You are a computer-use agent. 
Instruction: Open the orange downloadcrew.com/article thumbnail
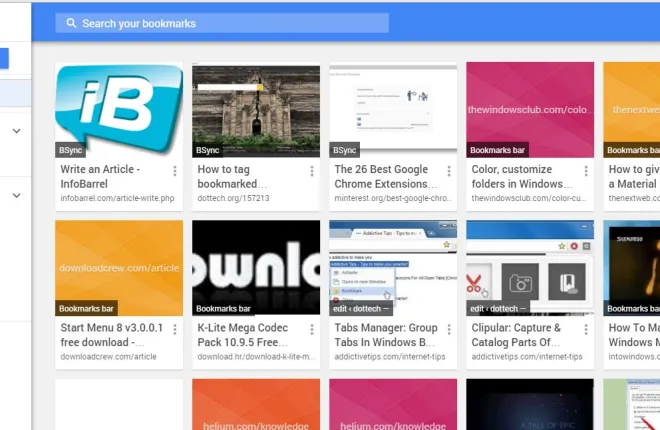click(119, 268)
